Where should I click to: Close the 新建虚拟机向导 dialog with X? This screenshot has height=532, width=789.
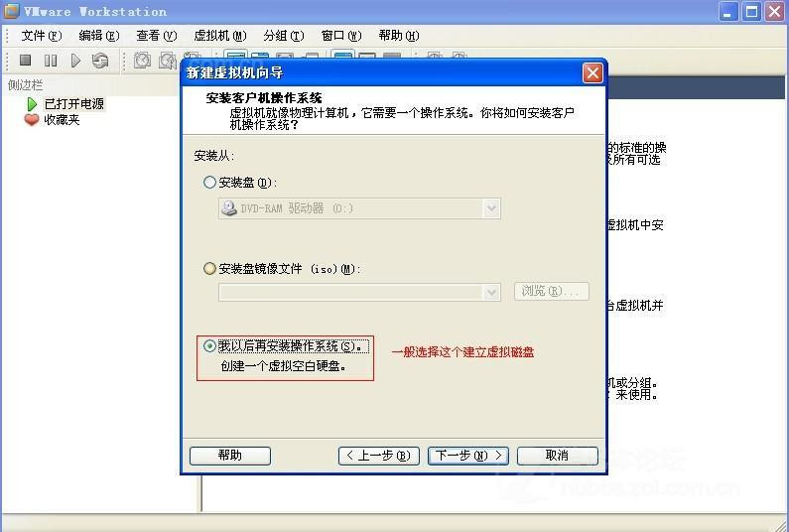(x=592, y=72)
